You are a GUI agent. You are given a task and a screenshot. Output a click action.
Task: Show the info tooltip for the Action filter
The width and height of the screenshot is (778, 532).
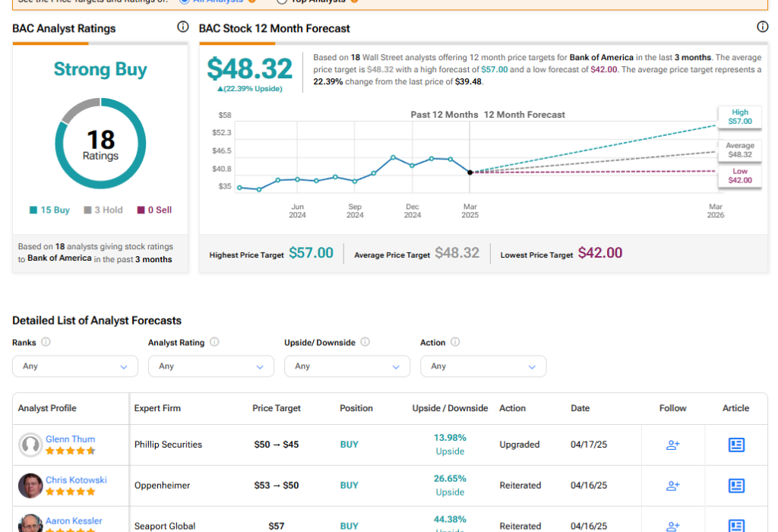[x=455, y=342]
